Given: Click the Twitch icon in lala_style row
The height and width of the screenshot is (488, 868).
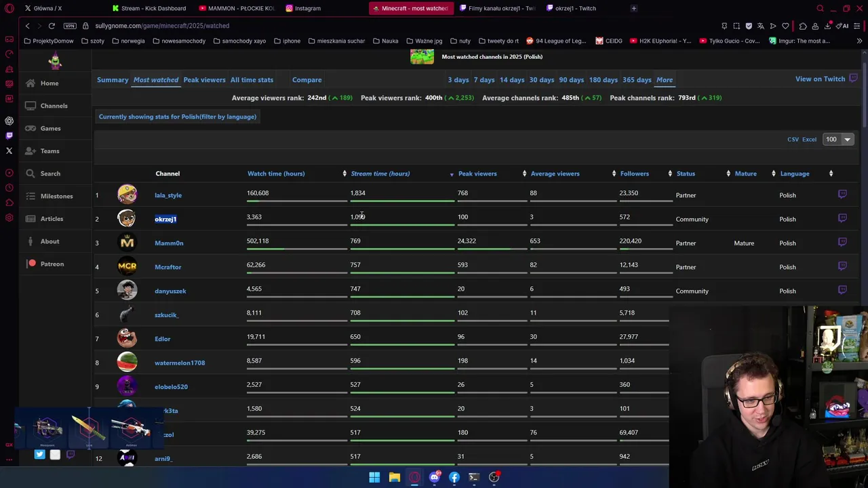Looking at the screenshot, I should tap(842, 195).
